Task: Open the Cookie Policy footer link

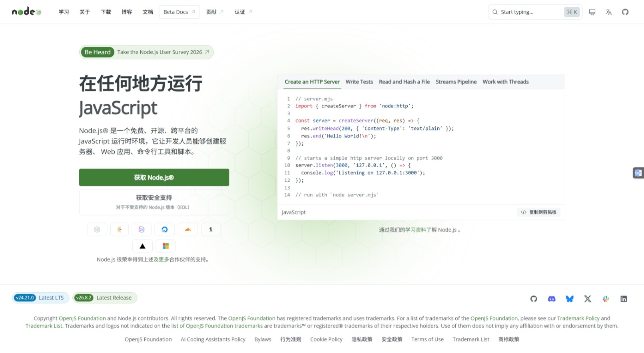Action: click(326, 339)
